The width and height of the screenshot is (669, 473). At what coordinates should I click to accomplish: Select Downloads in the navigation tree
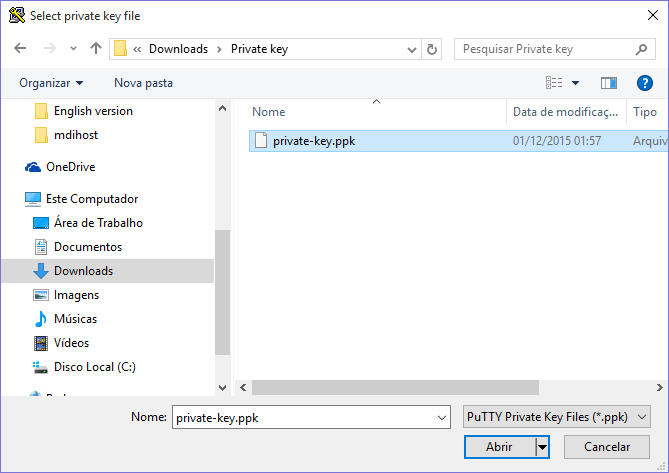[83, 271]
